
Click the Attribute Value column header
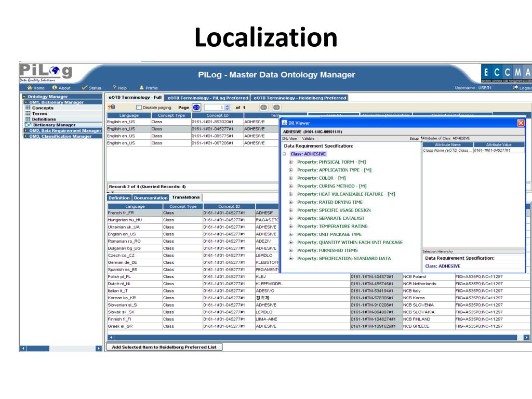pos(499,144)
